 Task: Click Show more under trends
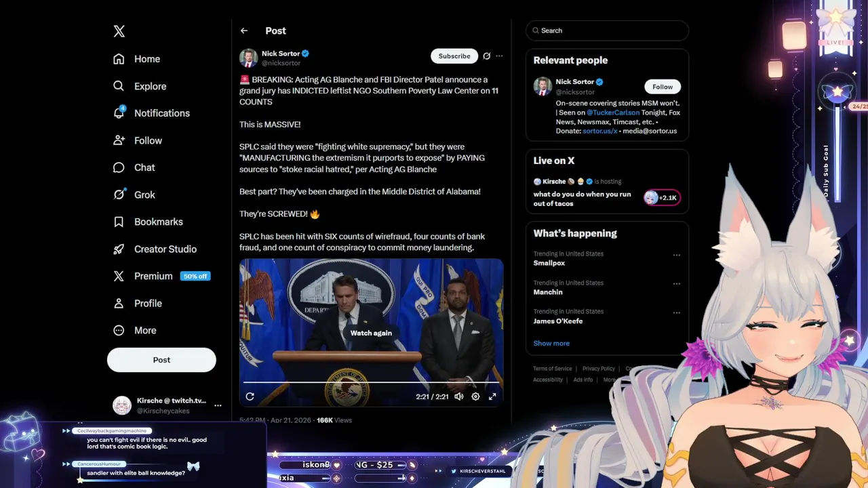pos(551,343)
